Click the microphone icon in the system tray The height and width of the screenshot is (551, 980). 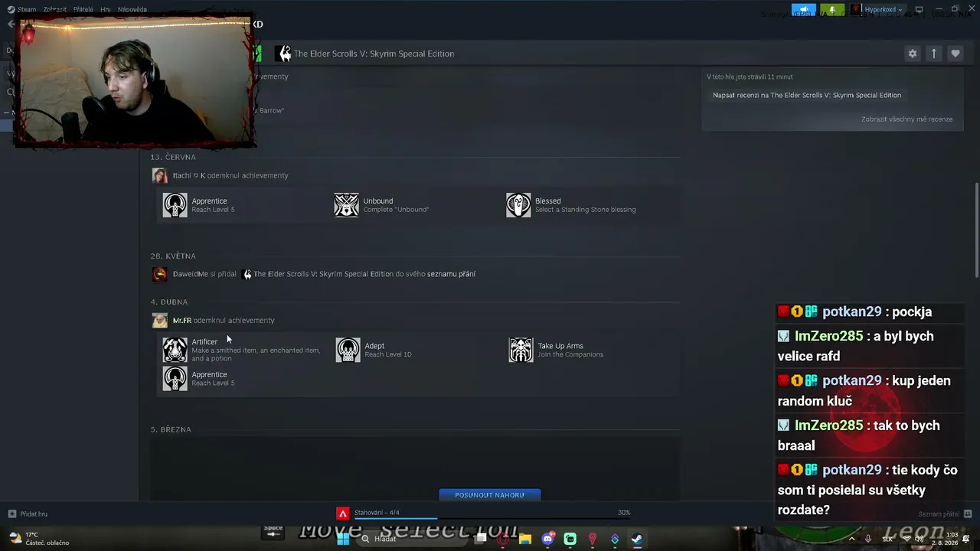point(867,539)
